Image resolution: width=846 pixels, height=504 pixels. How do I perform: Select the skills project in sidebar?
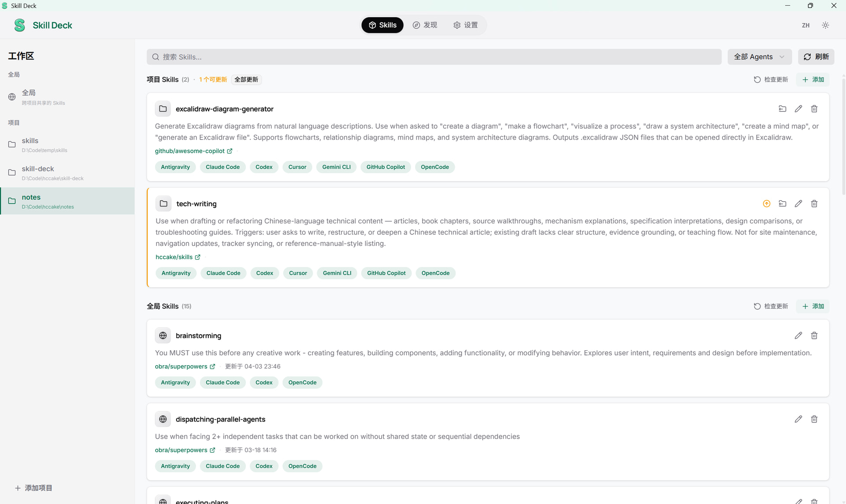pos(67,145)
